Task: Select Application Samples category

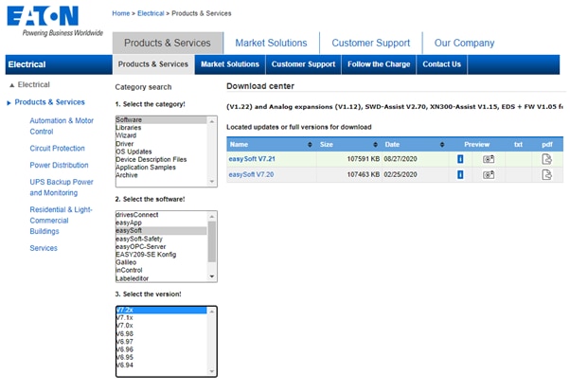Action: [x=161, y=168]
